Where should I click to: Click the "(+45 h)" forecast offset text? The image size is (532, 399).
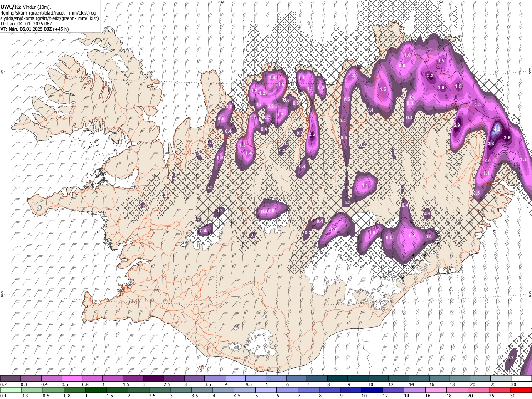point(61,29)
